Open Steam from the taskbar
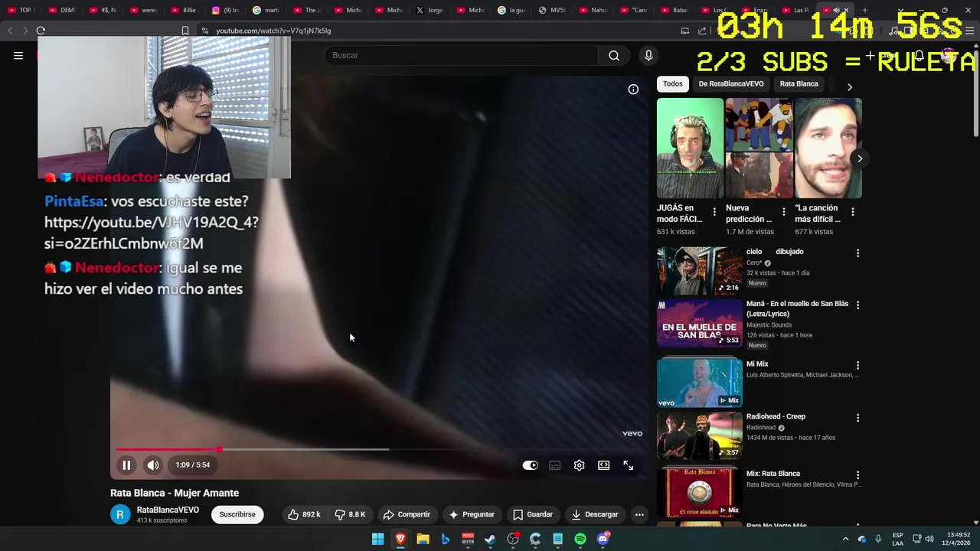The image size is (980, 551). pos(490,539)
